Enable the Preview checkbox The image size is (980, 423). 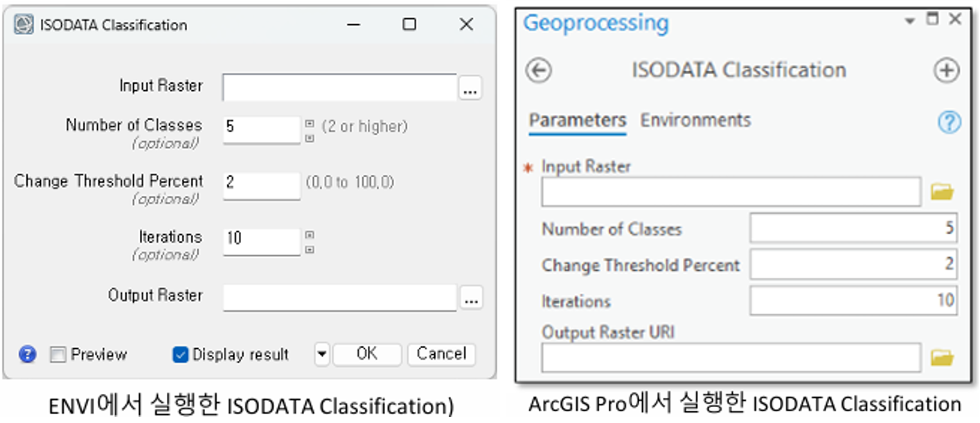(x=59, y=355)
